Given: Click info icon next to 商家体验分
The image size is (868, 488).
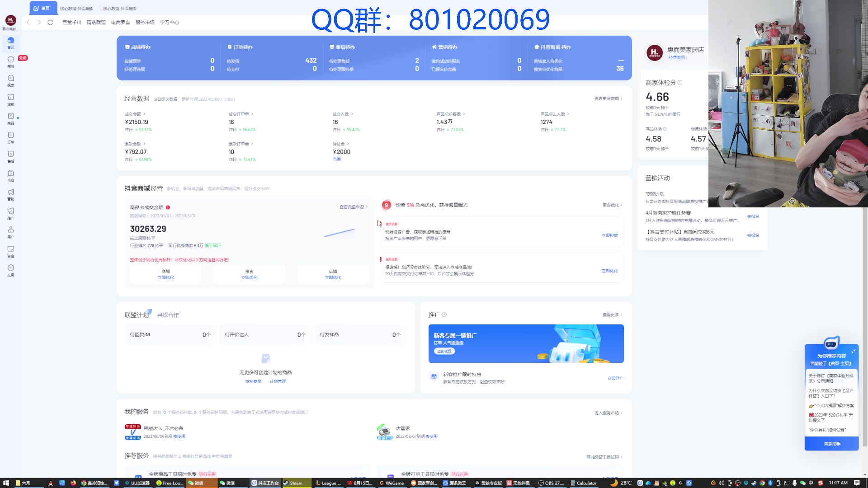Looking at the screenshot, I should [680, 82].
